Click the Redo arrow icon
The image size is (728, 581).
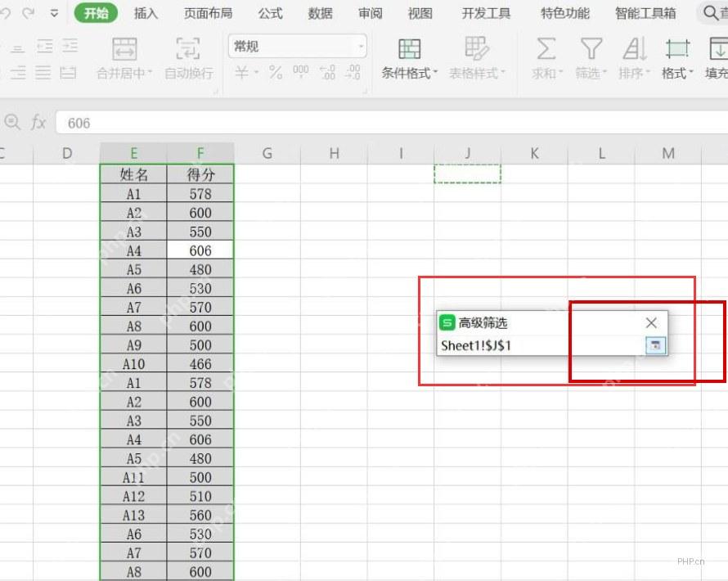[x=29, y=13]
